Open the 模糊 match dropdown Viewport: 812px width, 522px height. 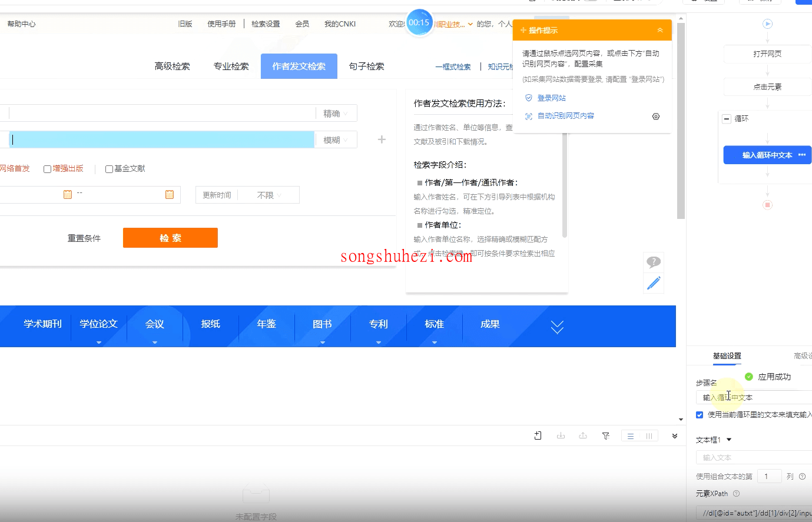pyautogui.click(x=336, y=139)
